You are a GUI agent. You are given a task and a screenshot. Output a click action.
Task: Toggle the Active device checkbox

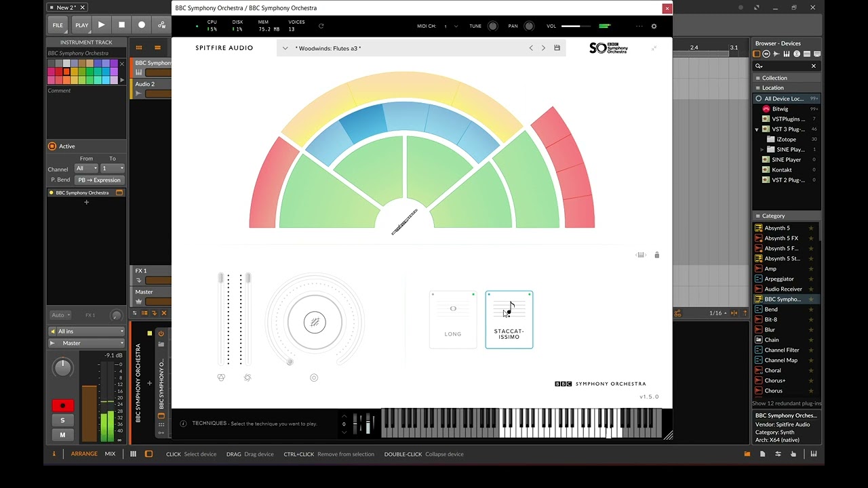52,146
